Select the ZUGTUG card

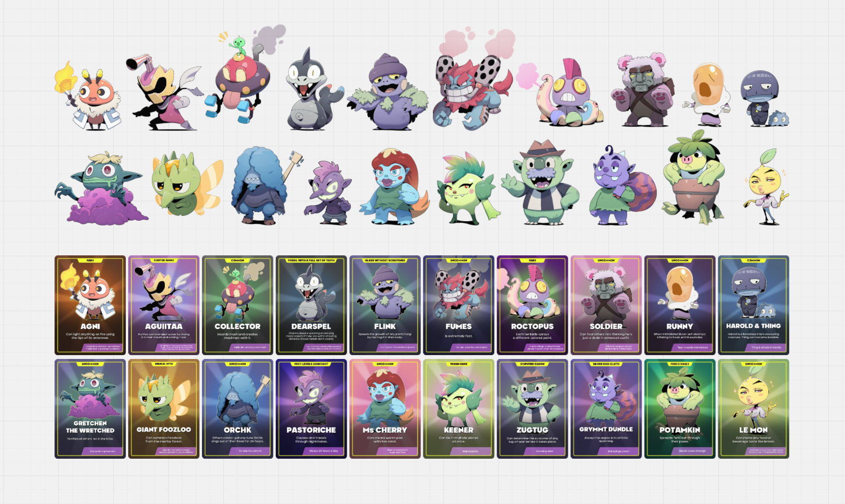[533, 409]
